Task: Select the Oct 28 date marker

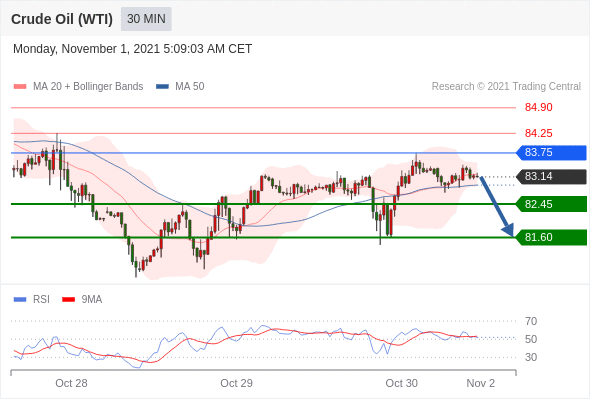Action: 71,383
